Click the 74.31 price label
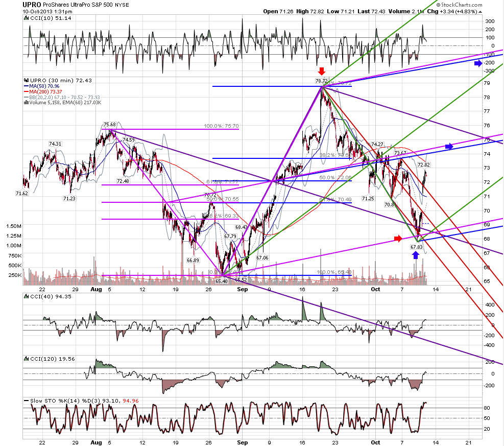Viewport: 504px width, 446px height. coord(55,144)
